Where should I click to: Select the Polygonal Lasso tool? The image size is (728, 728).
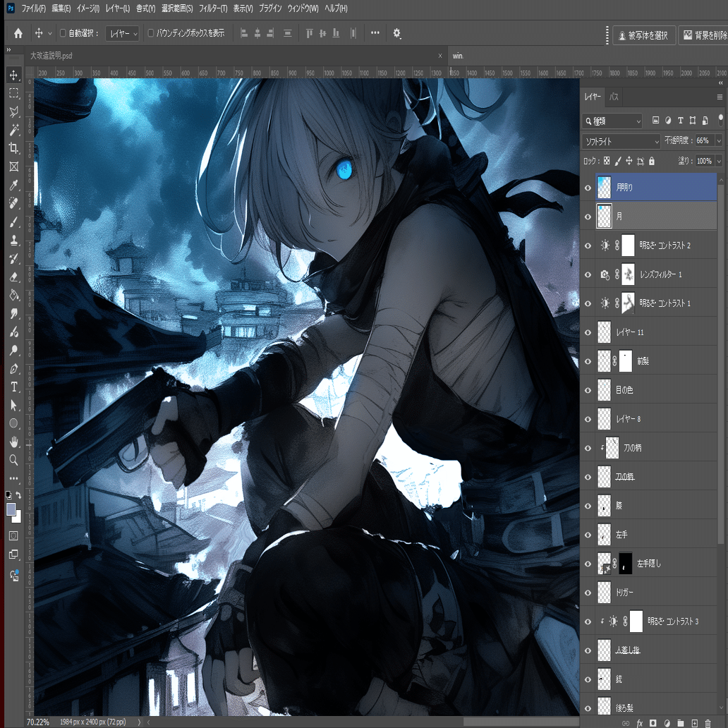pos(14,112)
